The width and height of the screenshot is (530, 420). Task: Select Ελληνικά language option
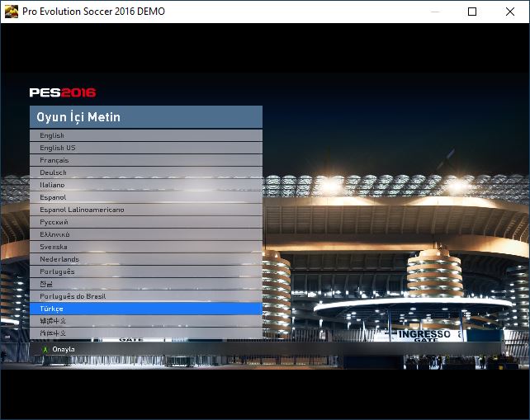pyautogui.click(x=146, y=234)
